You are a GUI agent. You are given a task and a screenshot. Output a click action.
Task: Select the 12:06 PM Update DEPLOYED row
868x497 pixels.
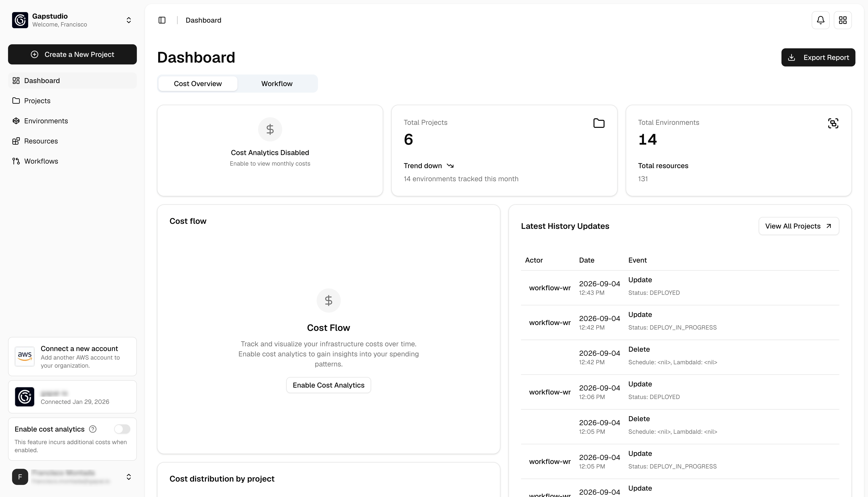click(x=680, y=392)
